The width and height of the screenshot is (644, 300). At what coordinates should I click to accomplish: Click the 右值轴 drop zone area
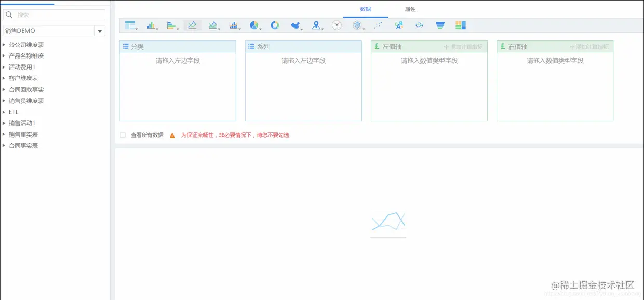point(555,87)
